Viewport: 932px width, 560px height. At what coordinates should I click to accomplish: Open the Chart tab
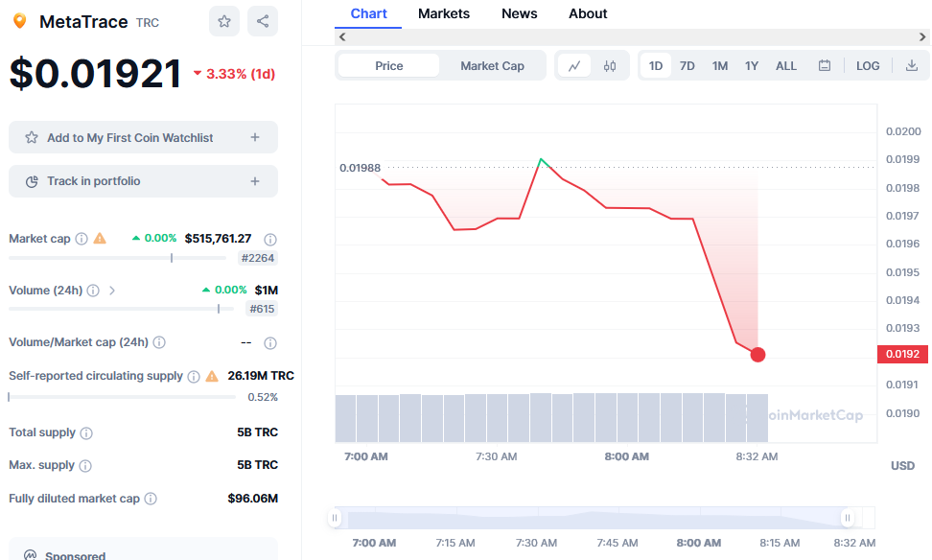click(368, 13)
